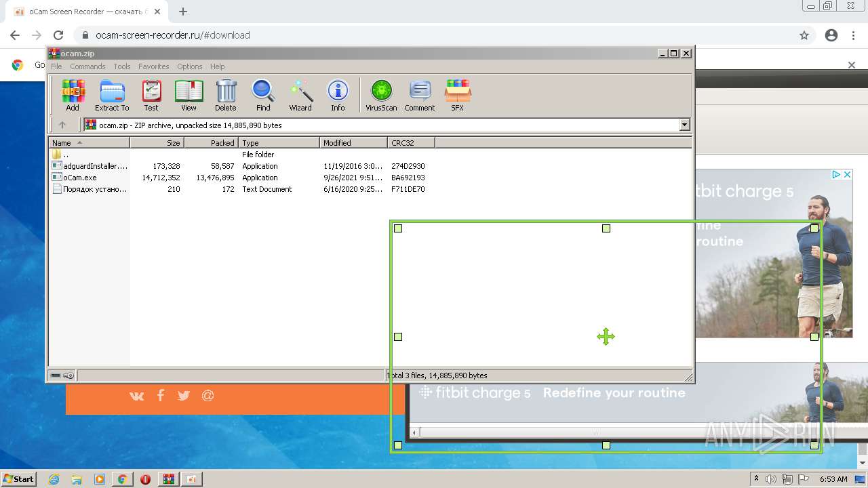Open the Help menu
The width and height of the screenshot is (868, 488).
click(x=217, y=66)
